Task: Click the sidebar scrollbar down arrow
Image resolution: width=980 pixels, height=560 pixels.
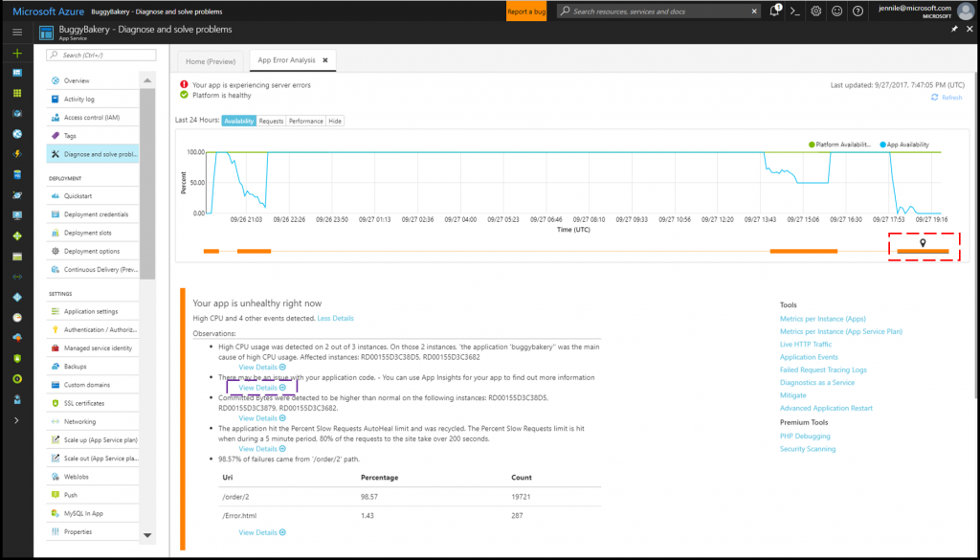Action: click(147, 535)
